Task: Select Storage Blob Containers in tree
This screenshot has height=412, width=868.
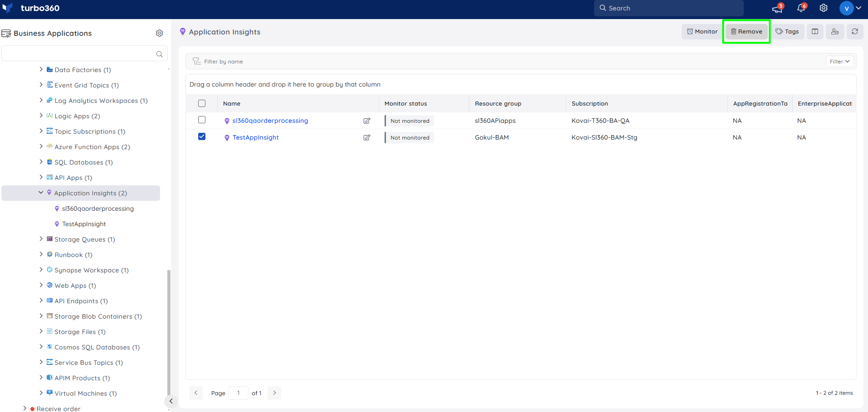Action: [x=98, y=316]
